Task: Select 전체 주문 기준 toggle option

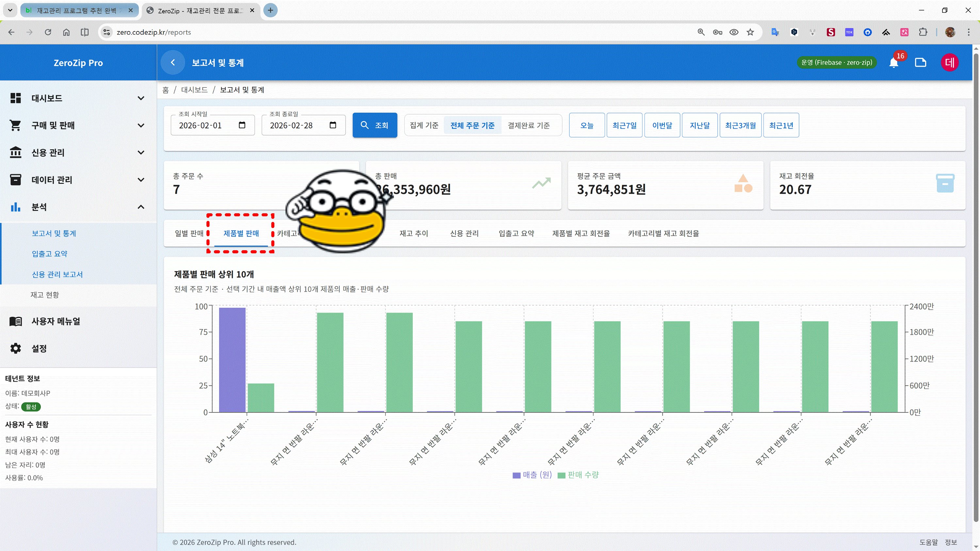Action: tap(472, 125)
